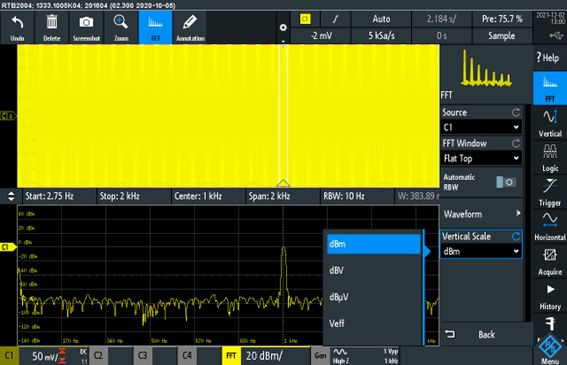Image resolution: width=567 pixels, height=365 pixels.
Task: Open the Horizontal settings menu
Action: (550, 226)
